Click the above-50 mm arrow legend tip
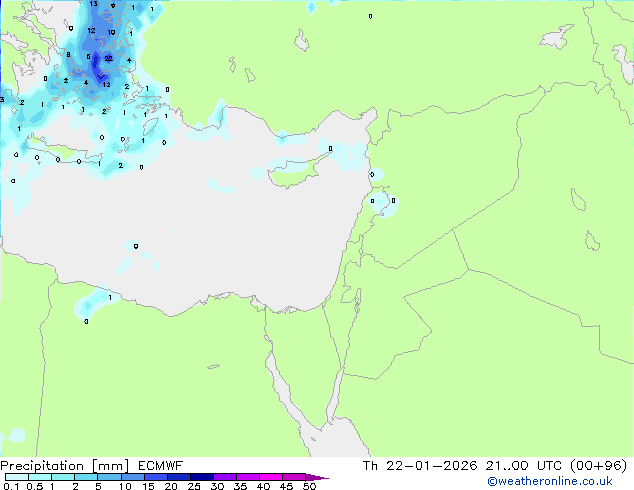Viewport: 634px width, 490px height. coord(317,477)
